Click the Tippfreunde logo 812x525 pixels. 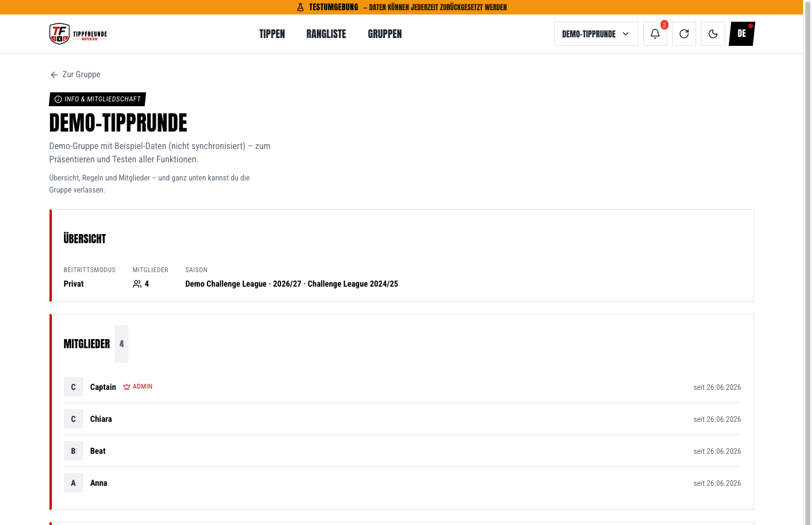(x=78, y=34)
